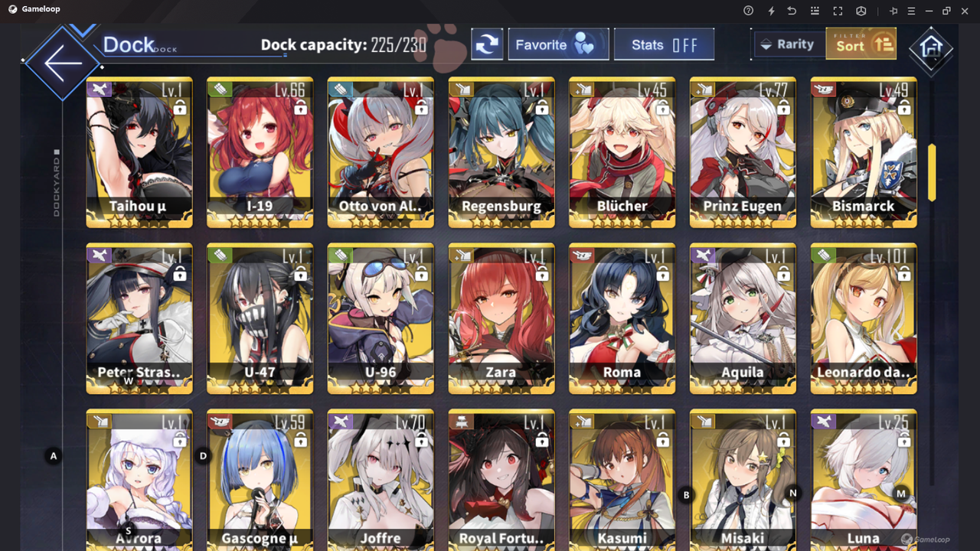Viewport: 980px width, 551px height.
Task: Go back using the diamond arrow icon
Action: tap(63, 63)
